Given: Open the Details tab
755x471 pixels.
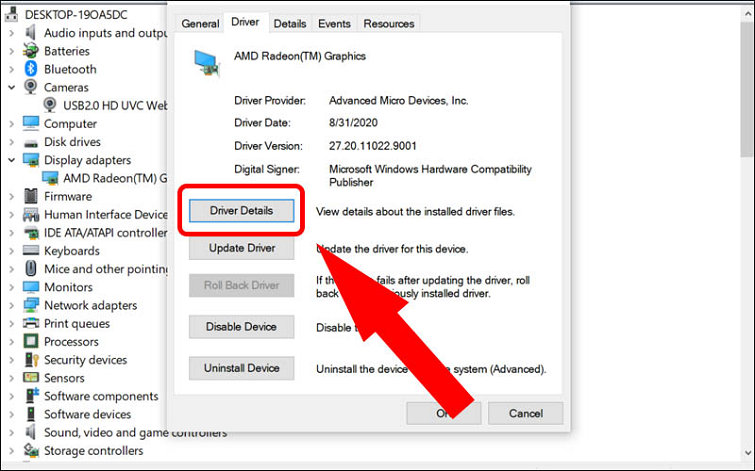Looking at the screenshot, I should click(290, 23).
